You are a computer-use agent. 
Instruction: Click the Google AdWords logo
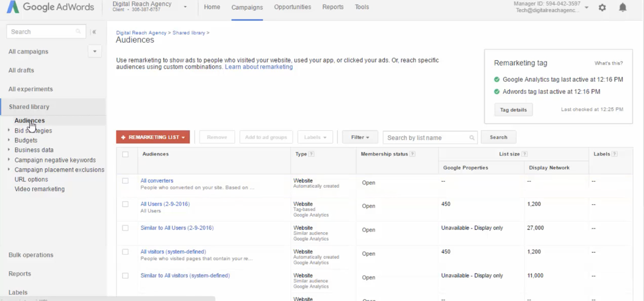[x=51, y=7]
